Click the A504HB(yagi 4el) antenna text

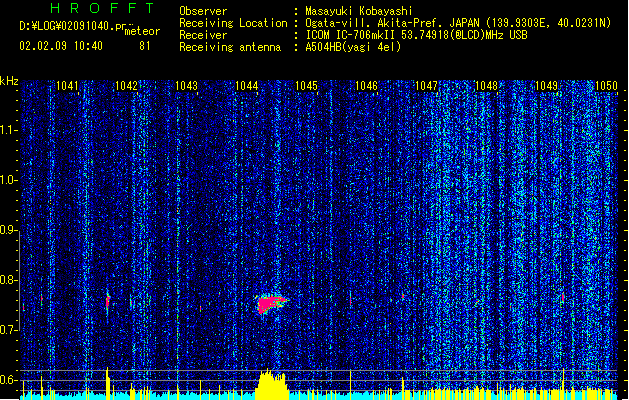click(353, 47)
